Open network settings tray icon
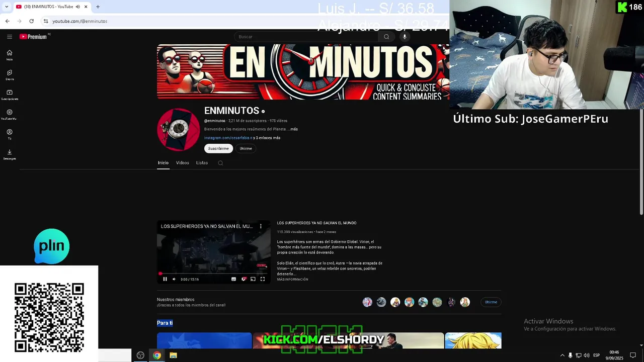The height and width of the screenshot is (362, 644). coord(578,355)
